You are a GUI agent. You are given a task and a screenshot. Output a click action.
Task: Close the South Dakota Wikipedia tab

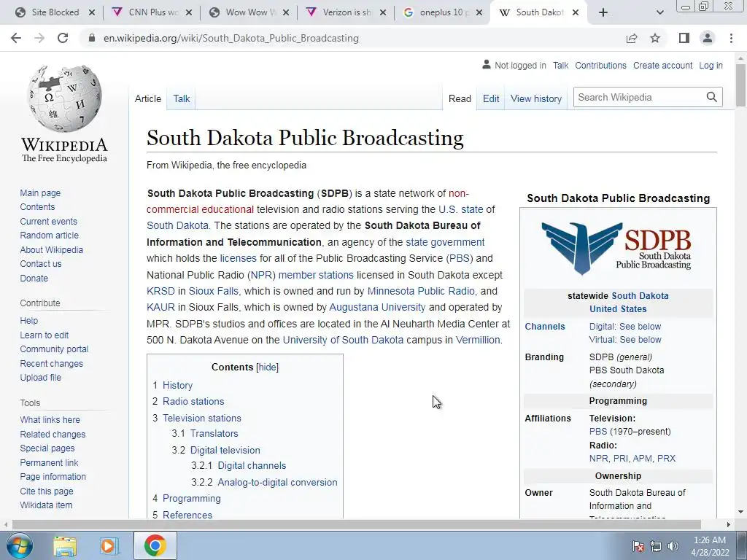pyautogui.click(x=576, y=13)
